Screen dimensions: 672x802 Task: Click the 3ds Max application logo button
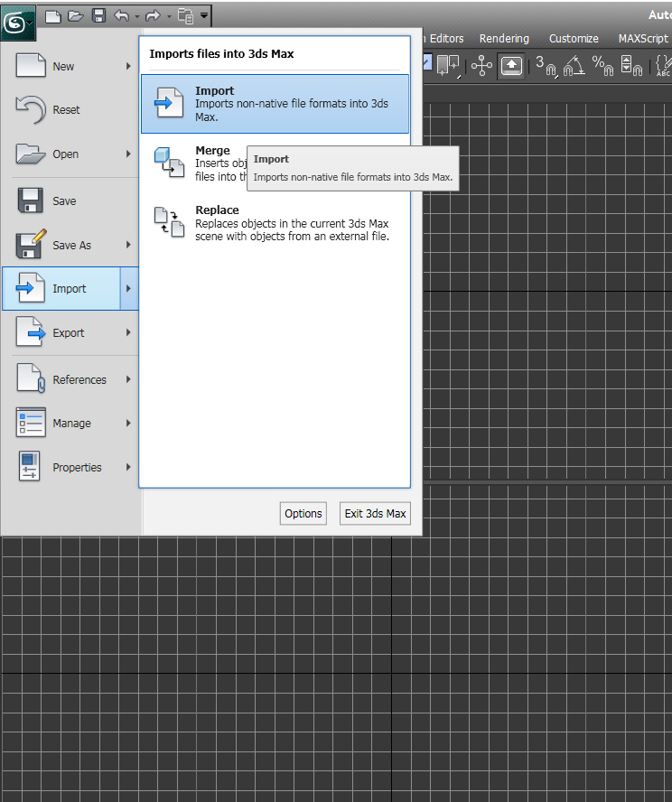(x=18, y=23)
